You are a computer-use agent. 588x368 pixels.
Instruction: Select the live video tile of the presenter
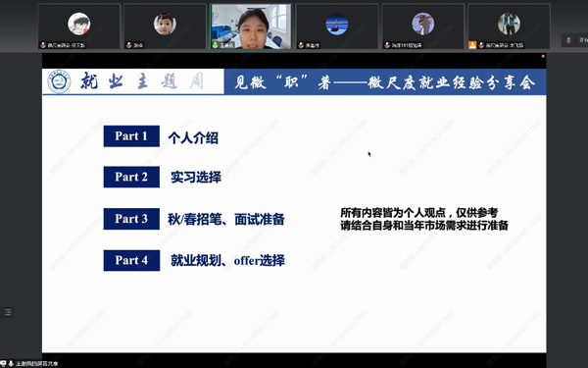251,26
